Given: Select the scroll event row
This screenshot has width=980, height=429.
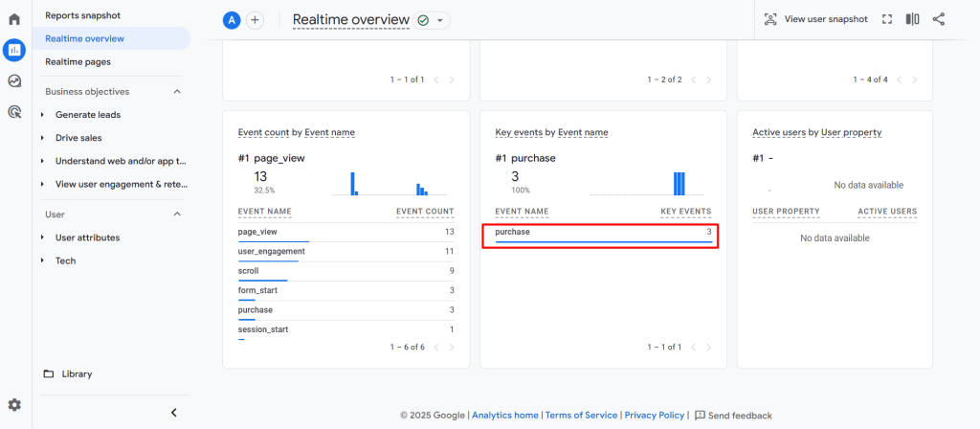Looking at the screenshot, I should click(345, 271).
